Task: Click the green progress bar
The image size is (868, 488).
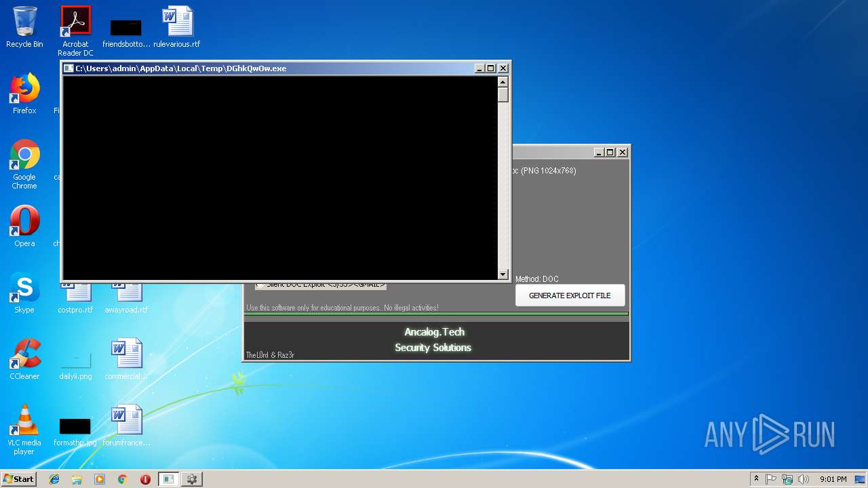Action: [436, 314]
